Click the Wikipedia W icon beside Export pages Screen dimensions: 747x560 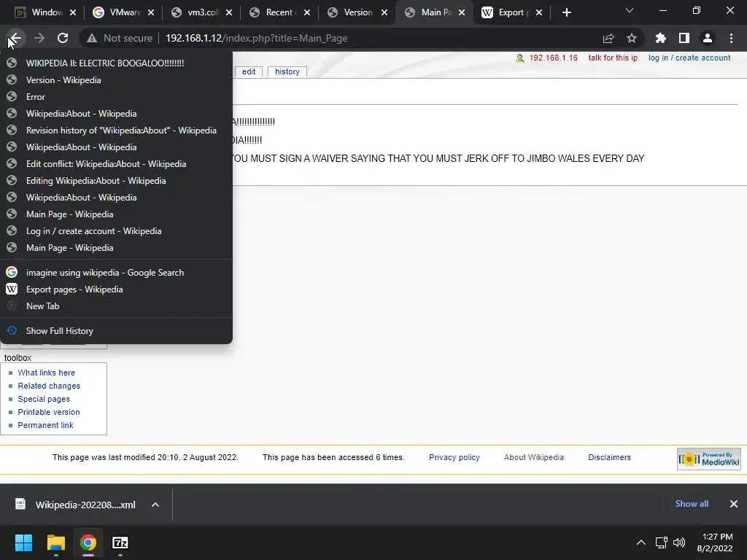[x=12, y=289]
